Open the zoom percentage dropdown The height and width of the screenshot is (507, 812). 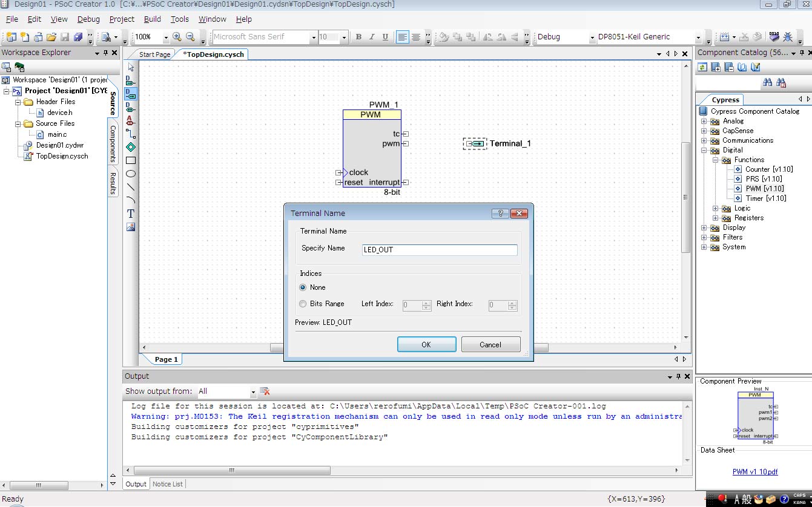[166, 37]
